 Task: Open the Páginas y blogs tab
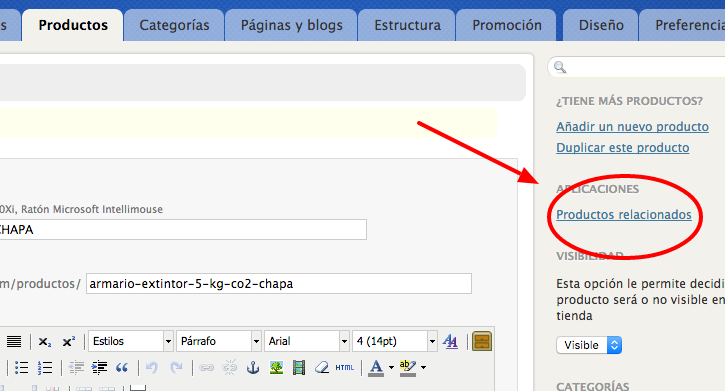pyautogui.click(x=291, y=25)
